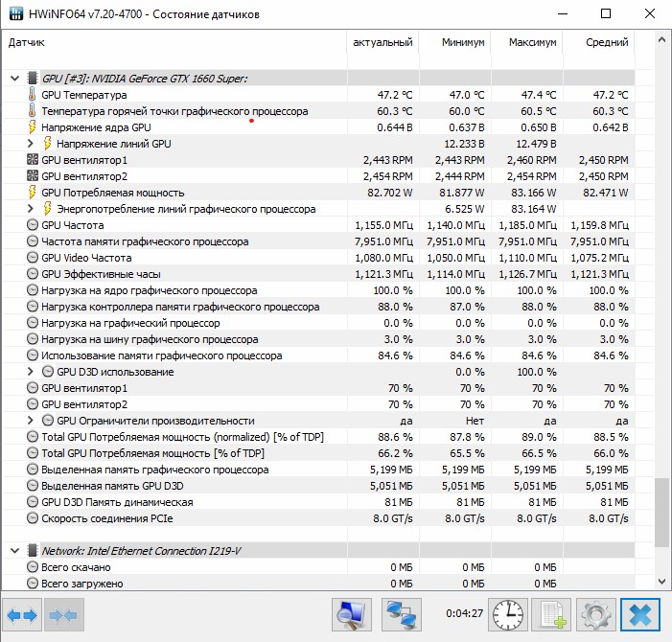672x642 pixels.
Task: Click the scrollbar up arrow
Action: coord(661,40)
